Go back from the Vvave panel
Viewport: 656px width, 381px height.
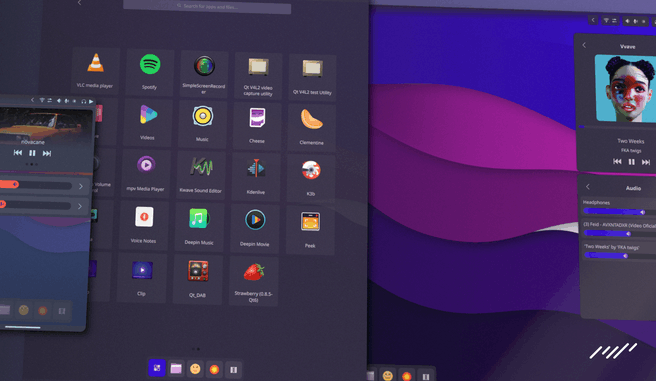coord(584,45)
